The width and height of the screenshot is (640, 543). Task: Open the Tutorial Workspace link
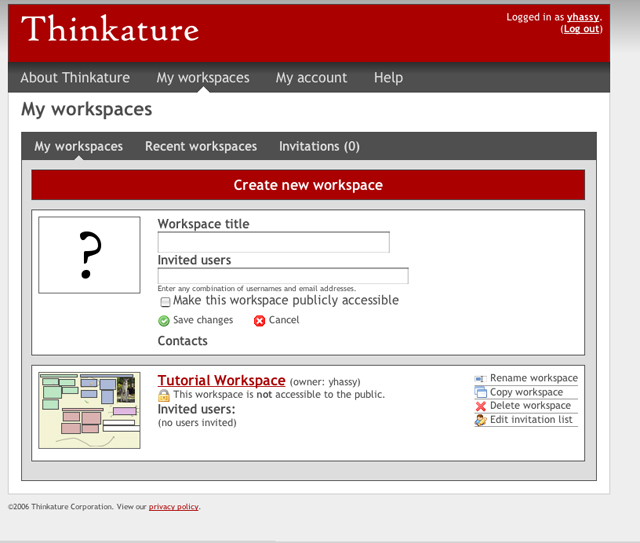click(x=221, y=380)
